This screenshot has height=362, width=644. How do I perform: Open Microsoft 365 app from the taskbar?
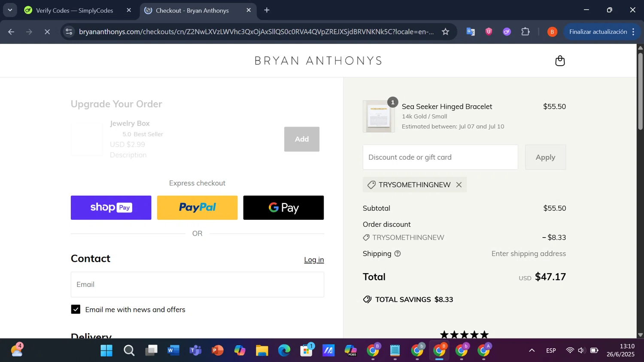coord(351,351)
